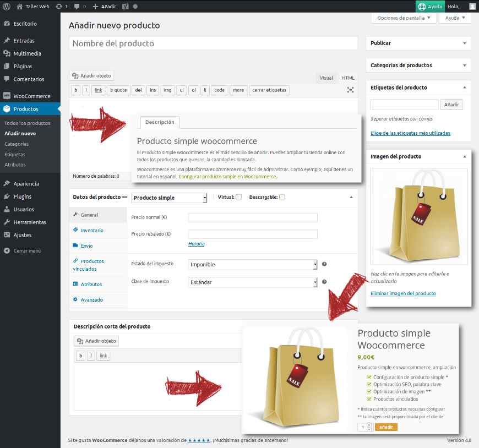This screenshot has height=448, width=479.
Task: Tick the Descargable checkbox
Action: tap(282, 197)
